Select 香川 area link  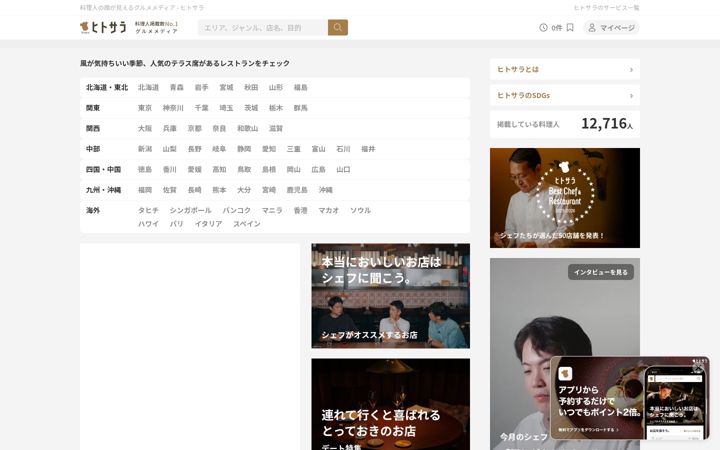pos(169,169)
